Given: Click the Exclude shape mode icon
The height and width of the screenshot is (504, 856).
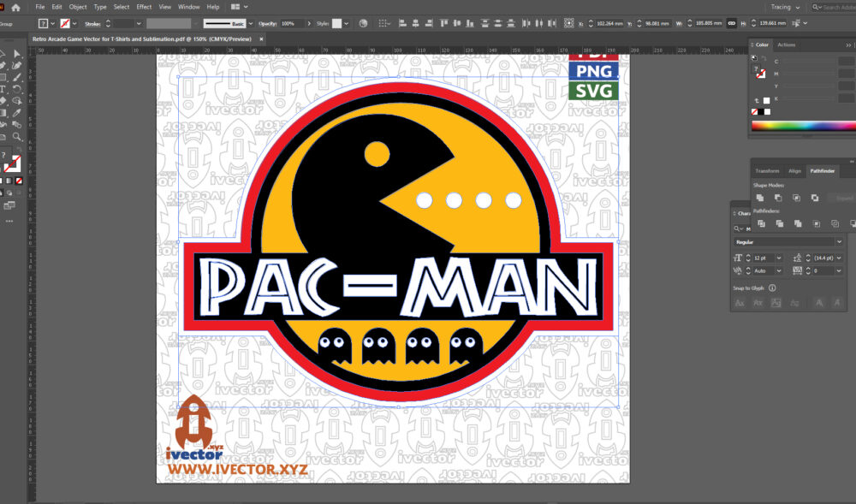Looking at the screenshot, I should click(x=815, y=198).
